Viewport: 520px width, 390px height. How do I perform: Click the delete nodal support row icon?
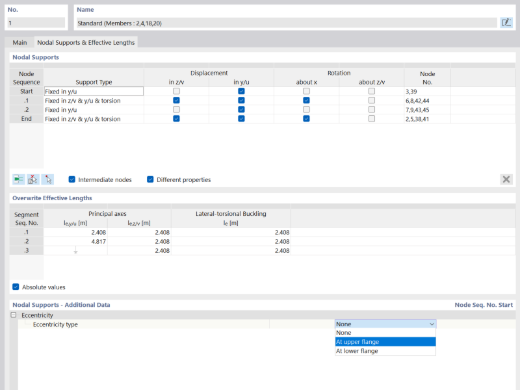tap(33, 179)
